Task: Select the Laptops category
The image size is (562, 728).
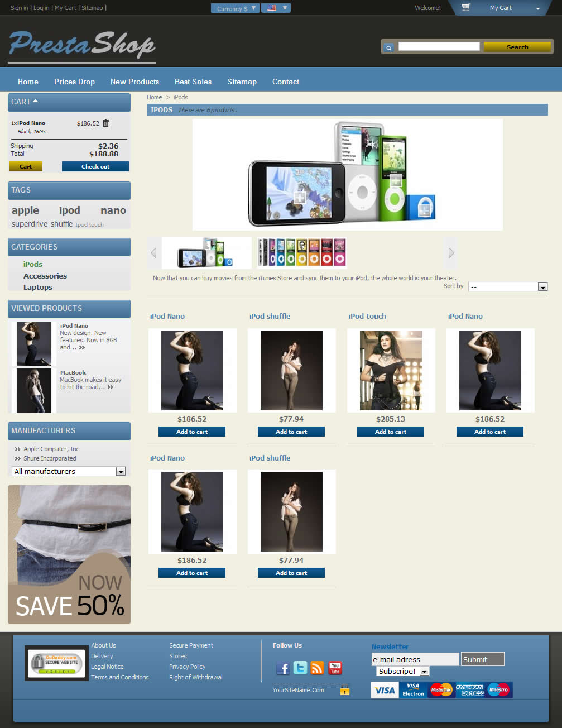Action: [x=38, y=287]
